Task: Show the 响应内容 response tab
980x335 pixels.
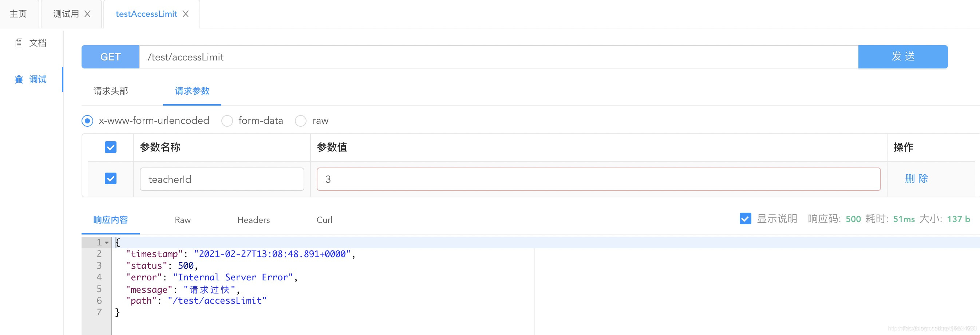Action: click(x=111, y=220)
